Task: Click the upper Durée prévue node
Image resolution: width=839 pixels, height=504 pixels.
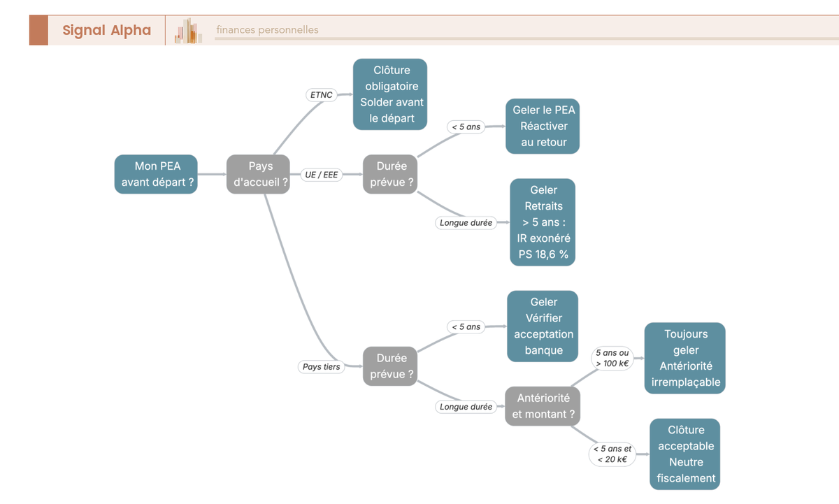Action: 390,175
